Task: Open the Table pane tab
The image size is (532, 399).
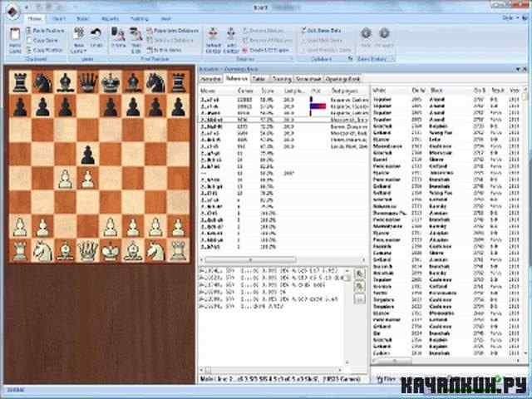Action: pyautogui.click(x=259, y=79)
